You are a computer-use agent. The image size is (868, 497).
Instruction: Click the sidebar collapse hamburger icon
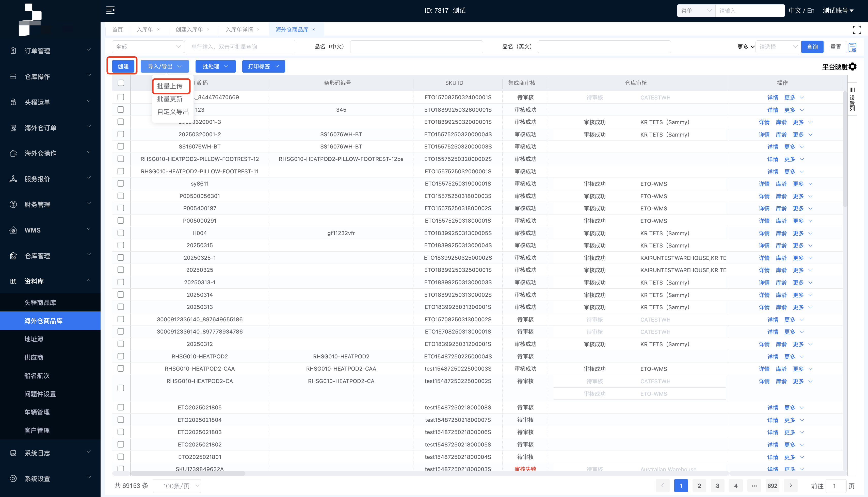pyautogui.click(x=110, y=10)
